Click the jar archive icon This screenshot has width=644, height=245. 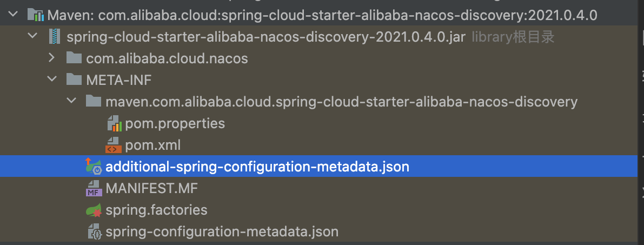[54, 37]
